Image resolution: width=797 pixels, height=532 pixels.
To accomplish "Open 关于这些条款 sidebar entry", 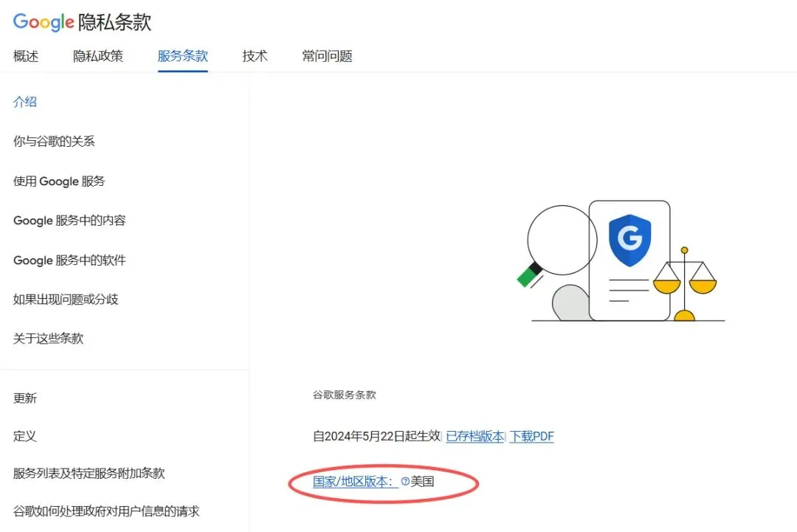I will pyautogui.click(x=48, y=339).
